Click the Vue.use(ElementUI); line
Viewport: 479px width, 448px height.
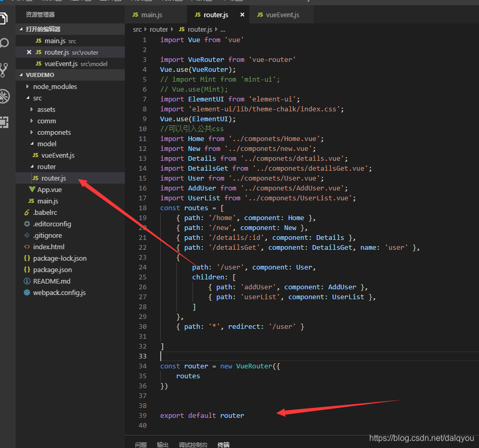pyautogui.click(x=198, y=119)
